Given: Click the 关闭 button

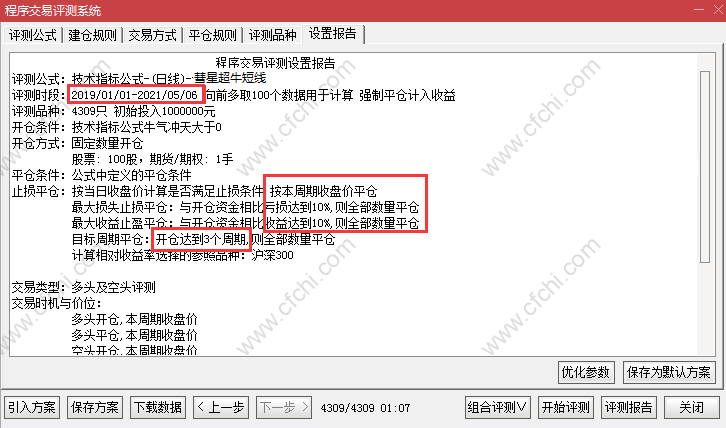Looking at the screenshot, I should 691,408.
